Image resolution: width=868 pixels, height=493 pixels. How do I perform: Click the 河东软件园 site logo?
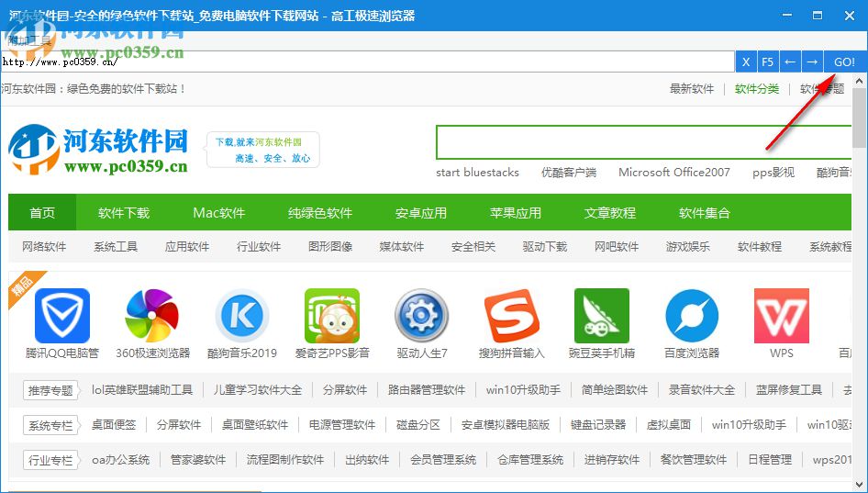[98, 149]
